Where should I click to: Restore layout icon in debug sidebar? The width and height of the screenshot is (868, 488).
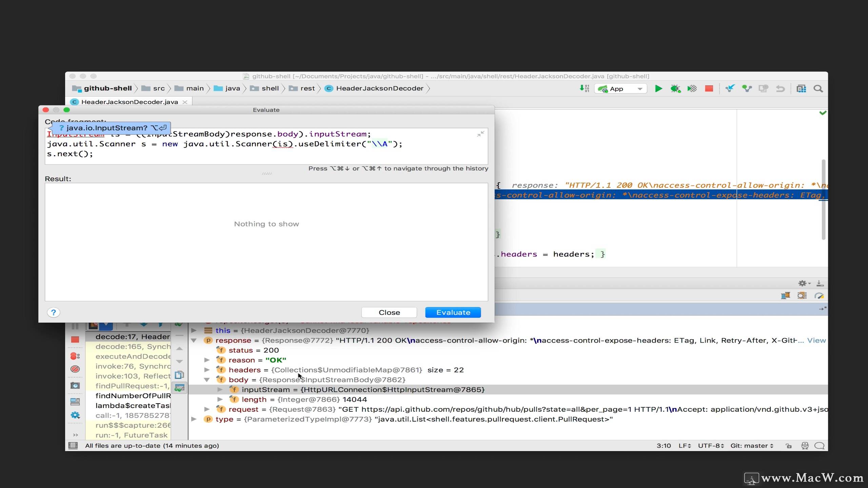click(75, 402)
